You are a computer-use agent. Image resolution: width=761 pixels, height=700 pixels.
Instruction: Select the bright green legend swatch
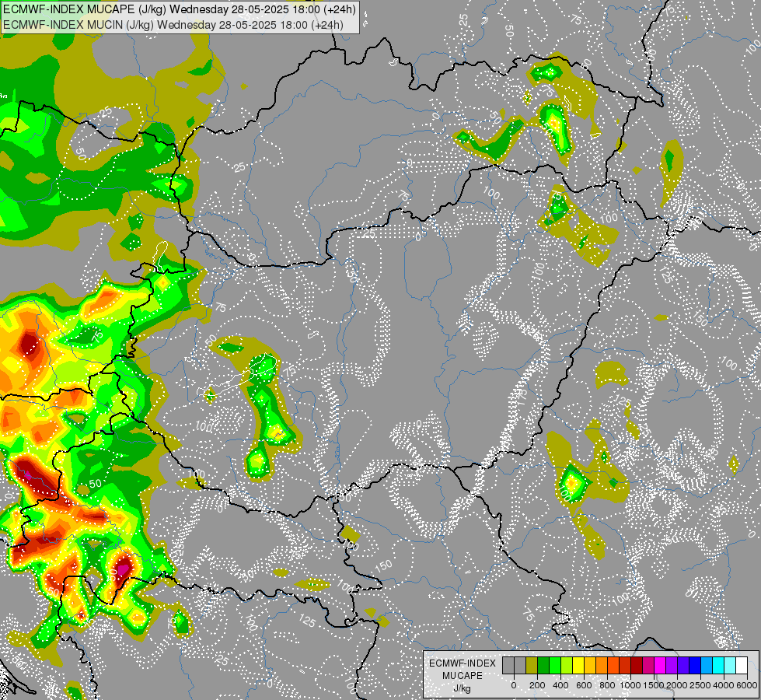(x=555, y=665)
